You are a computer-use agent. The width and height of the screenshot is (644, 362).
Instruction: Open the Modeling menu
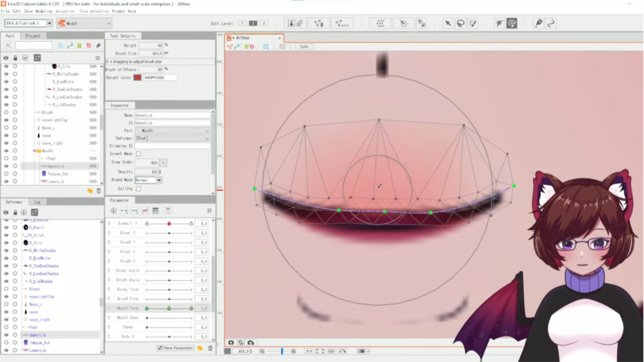(x=43, y=12)
